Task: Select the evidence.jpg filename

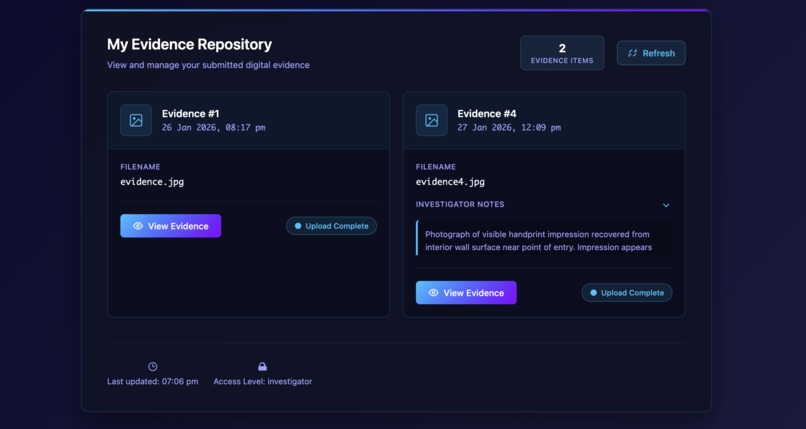Action: 152,182
